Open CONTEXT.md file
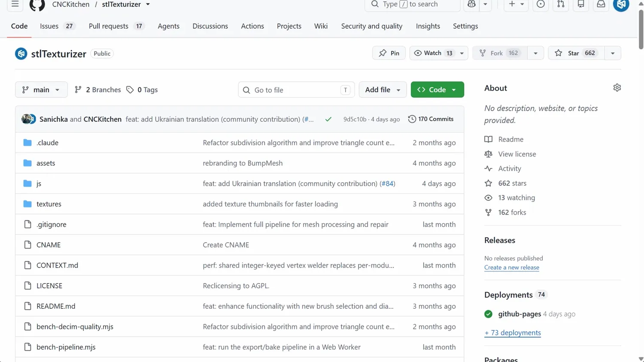Image resolution: width=644 pixels, height=362 pixels. pos(58,265)
